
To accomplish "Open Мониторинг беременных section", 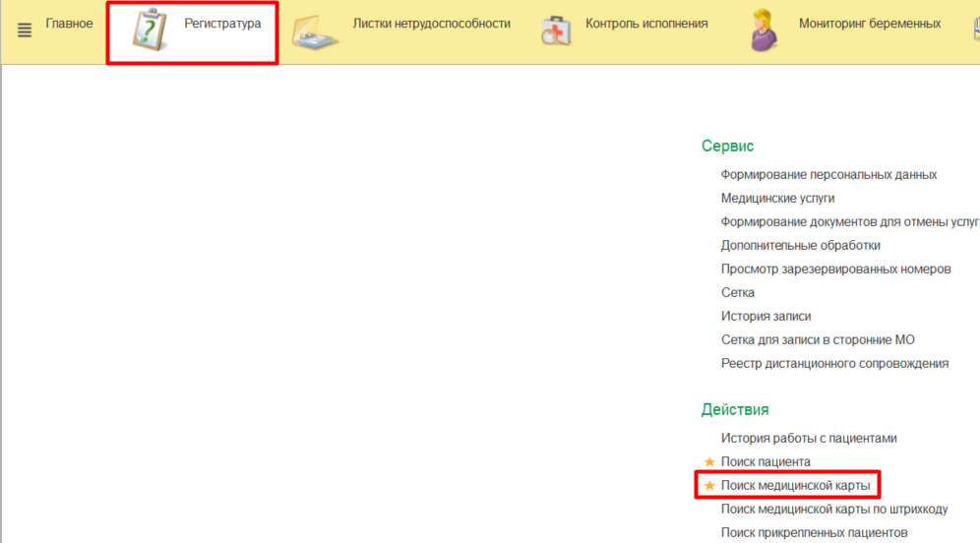I will point(869,24).
